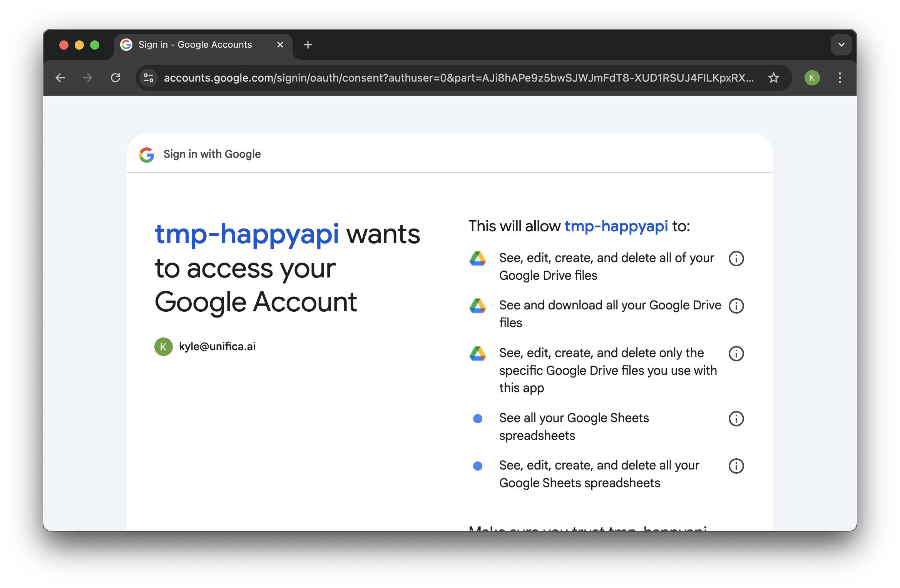Click the Google Drive icon for delete all files
This screenshot has height=588, width=900.
478,259
